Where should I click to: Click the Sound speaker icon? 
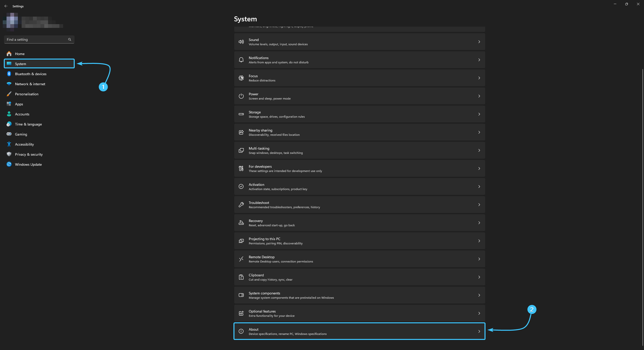241,42
